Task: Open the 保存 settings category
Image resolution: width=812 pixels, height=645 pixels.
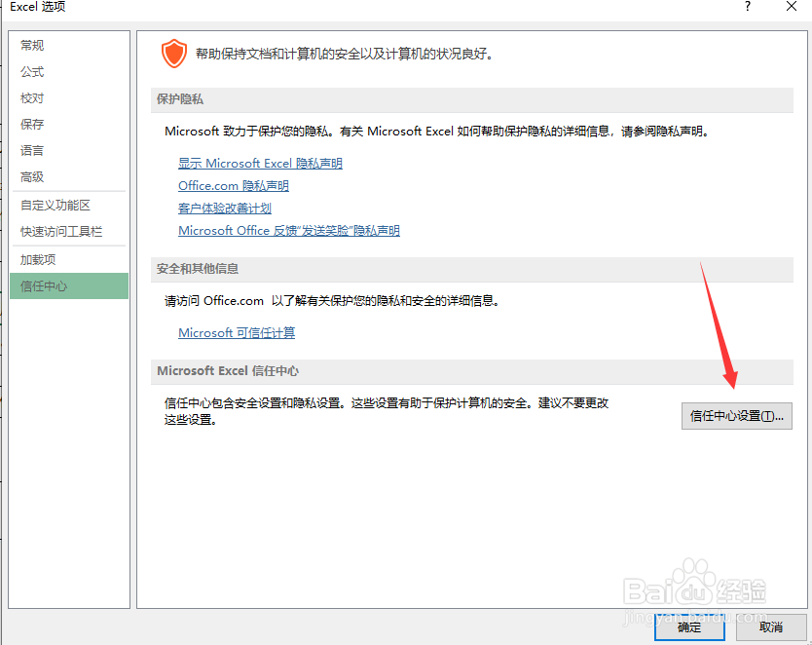Action: (69, 125)
